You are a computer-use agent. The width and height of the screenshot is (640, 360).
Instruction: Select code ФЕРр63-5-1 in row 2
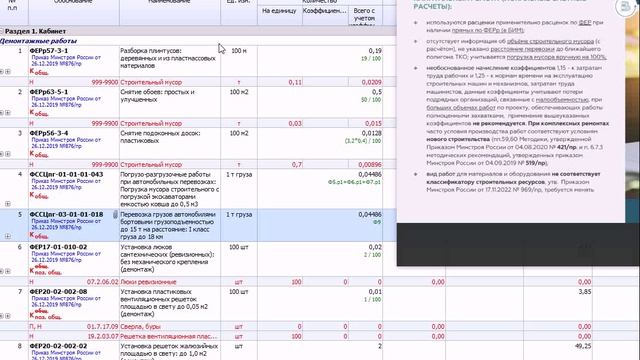(49, 92)
